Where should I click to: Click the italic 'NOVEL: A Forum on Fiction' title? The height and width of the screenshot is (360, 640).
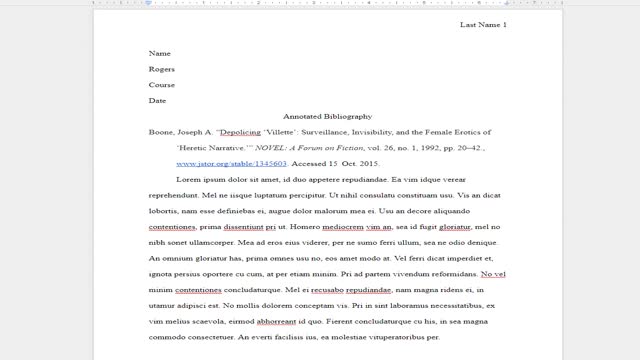pyautogui.click(x=309, y=148)
